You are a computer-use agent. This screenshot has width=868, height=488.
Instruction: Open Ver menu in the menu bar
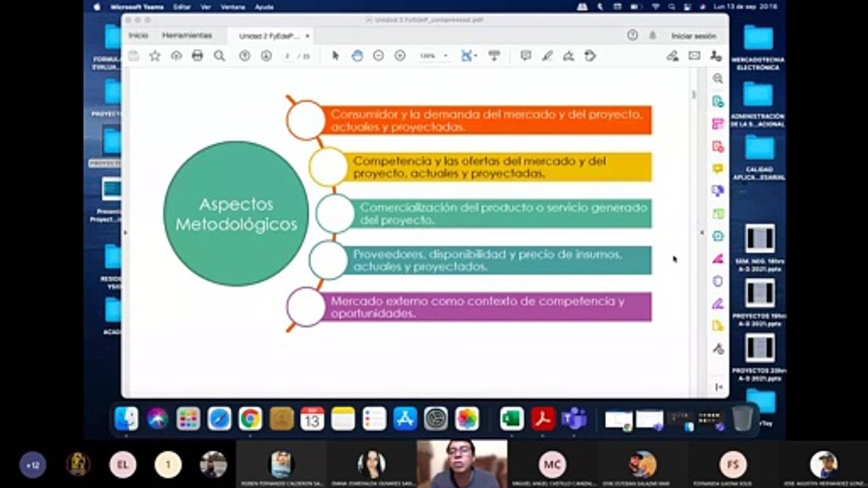pos(205,7)
